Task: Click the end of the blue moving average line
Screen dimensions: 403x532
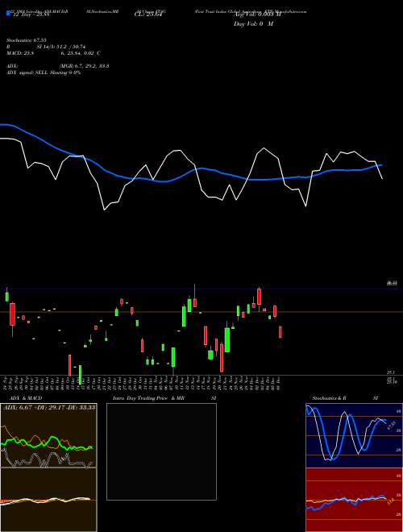Action: (382, 165)
